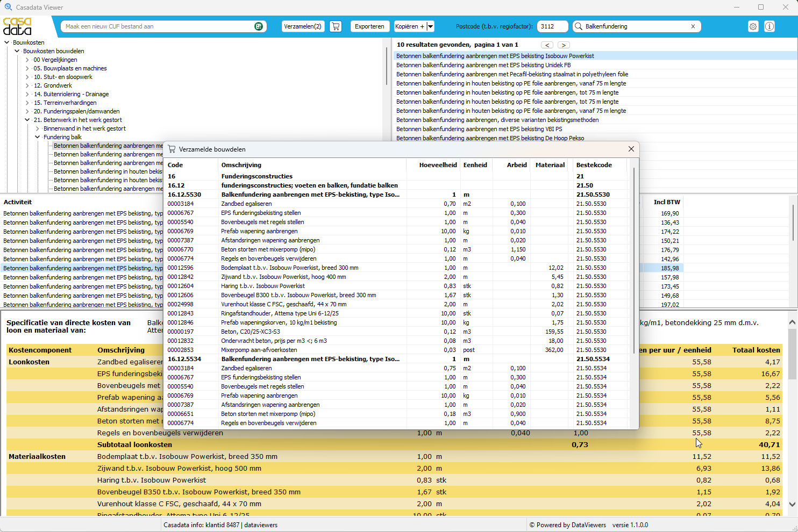Click the dialog's vertical scrollbar thumb

633,260
